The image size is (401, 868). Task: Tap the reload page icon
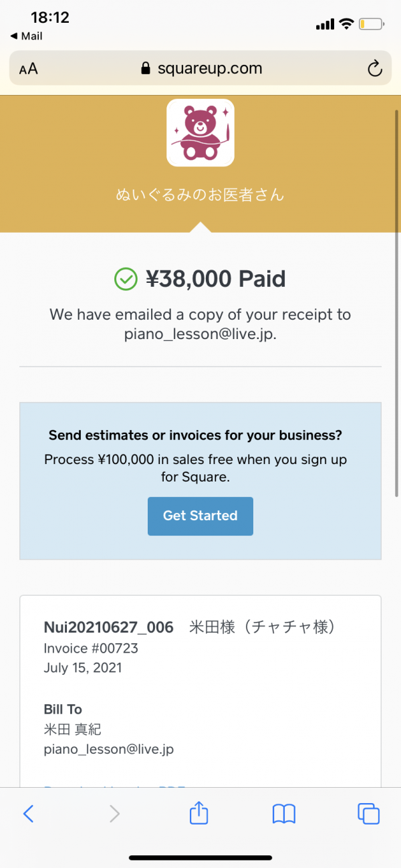(x=375, y=68)
